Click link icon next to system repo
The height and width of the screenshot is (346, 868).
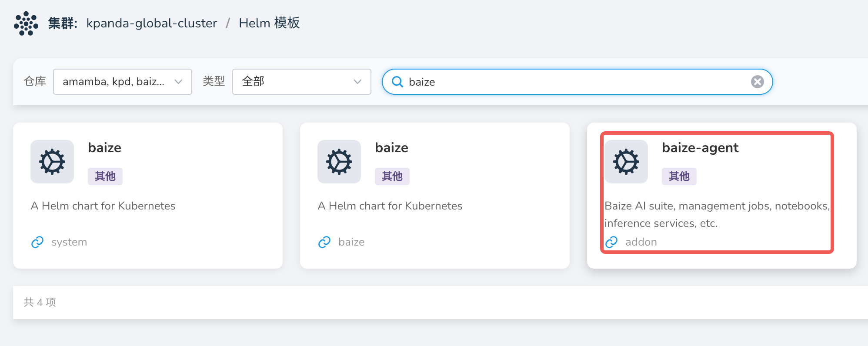[37, 242]
